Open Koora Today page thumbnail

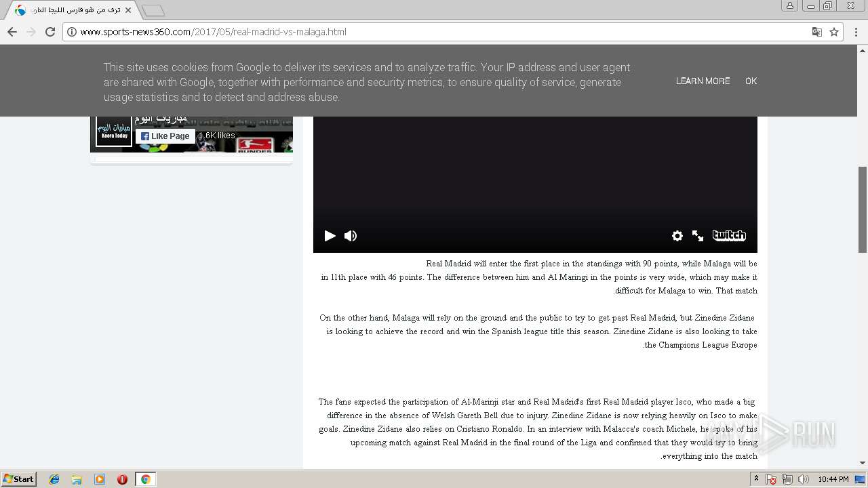point(113,131)
